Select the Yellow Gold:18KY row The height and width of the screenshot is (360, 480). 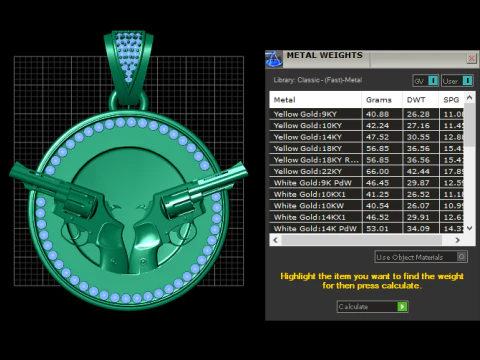pos(367,148)
